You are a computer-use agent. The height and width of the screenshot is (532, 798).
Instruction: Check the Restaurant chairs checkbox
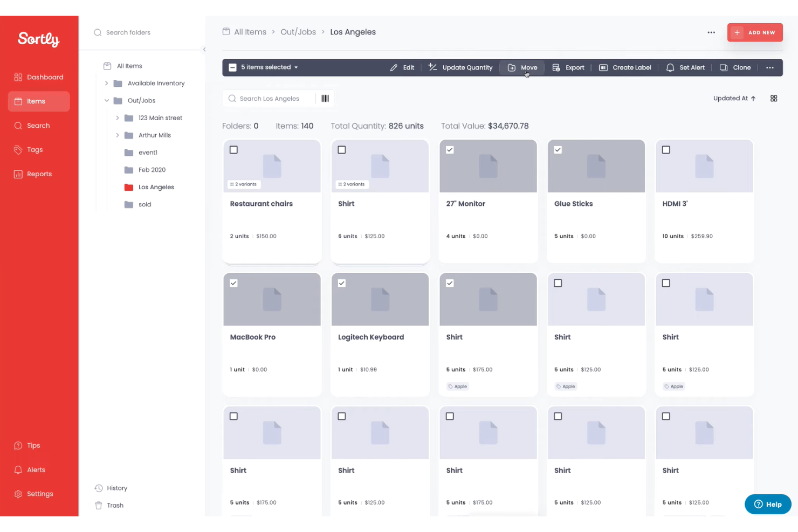pyautogui.click(x=233, y=150)
